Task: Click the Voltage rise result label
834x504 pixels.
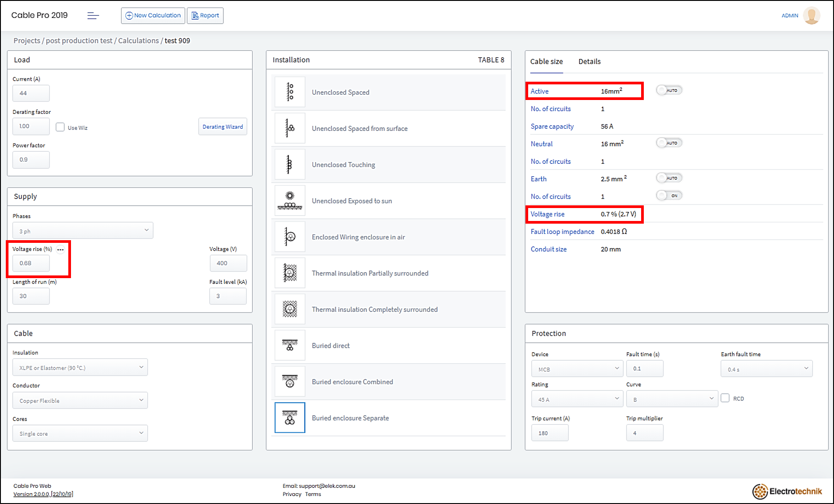Action: (547, 214)
